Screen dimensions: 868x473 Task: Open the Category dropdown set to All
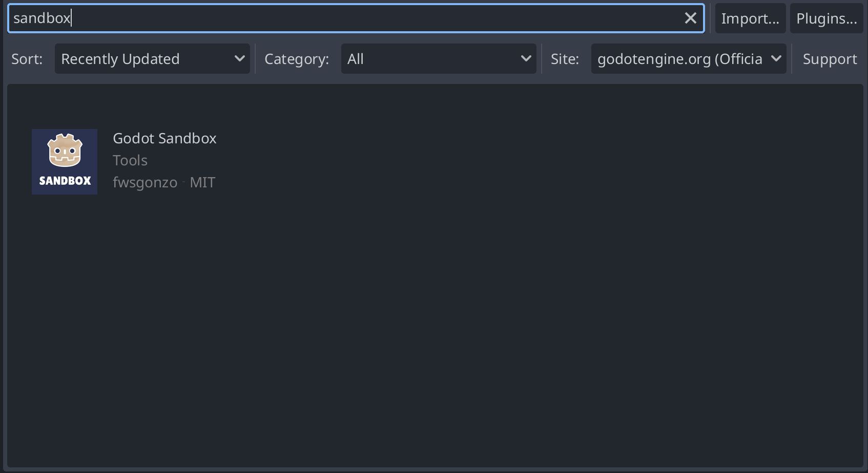(x=439, y=59)
